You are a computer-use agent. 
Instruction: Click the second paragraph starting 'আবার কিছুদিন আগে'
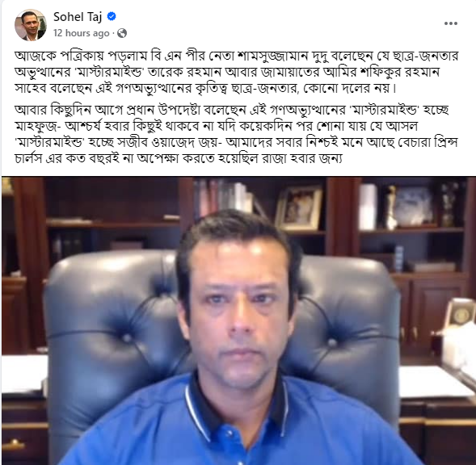click(x=237, y=134)
